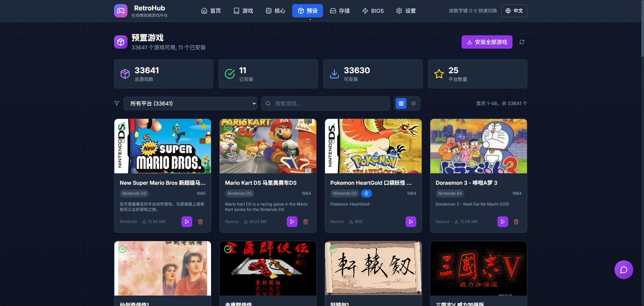Switch to list view layout
The image size is (644, 306).
click(413, 103)
